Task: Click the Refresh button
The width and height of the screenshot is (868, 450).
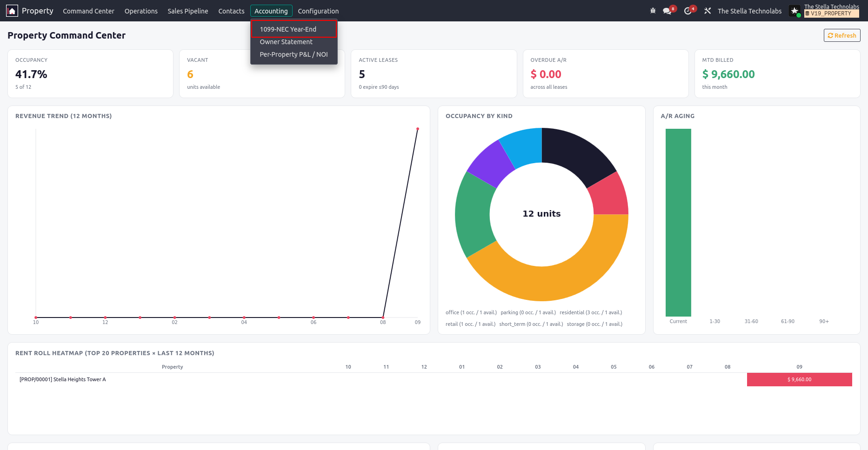Action: pos(842,35)
